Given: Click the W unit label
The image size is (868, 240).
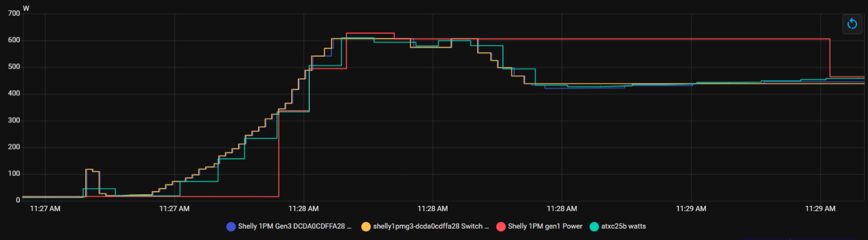Looking at the screenshot, I should coord(26,8).
